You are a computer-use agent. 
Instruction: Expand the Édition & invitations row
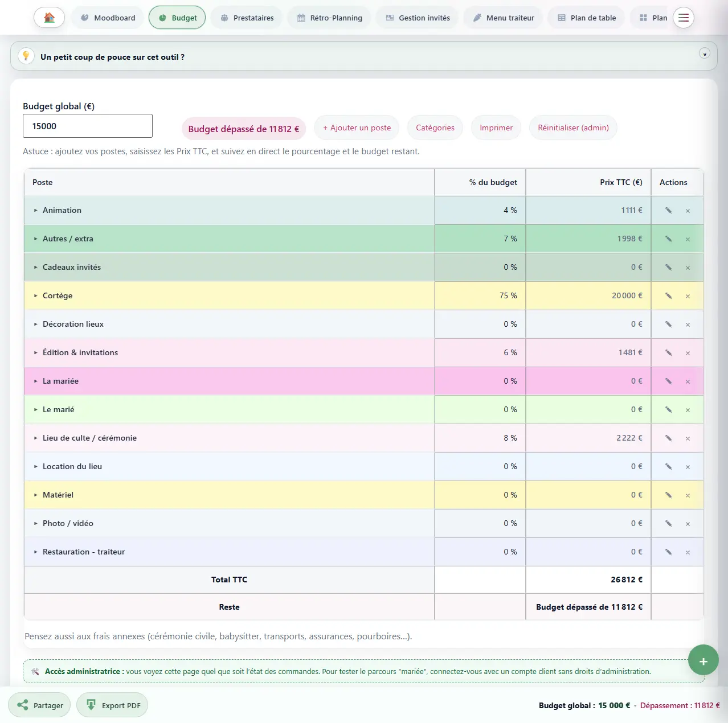35,353
